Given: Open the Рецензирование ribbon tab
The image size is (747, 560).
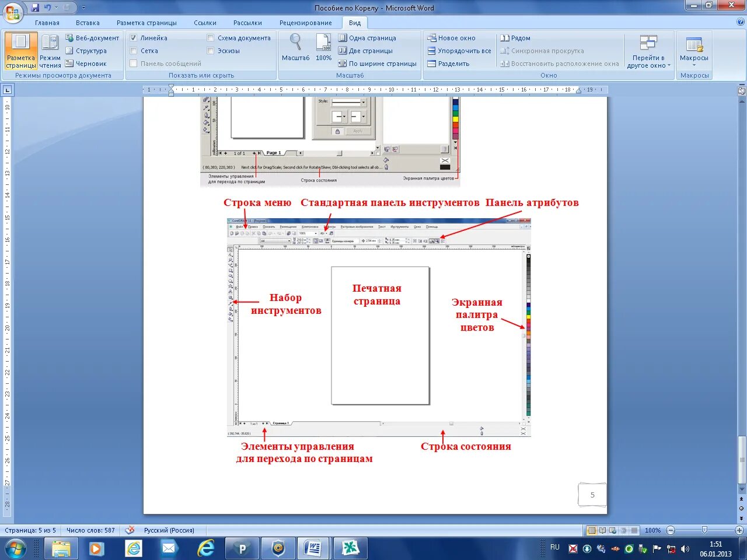Looking at the screenshot, I should tap(305, 23).
